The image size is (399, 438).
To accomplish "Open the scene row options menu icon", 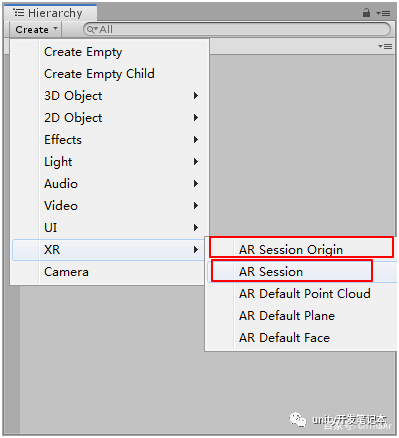I will [x=385, y=46].
